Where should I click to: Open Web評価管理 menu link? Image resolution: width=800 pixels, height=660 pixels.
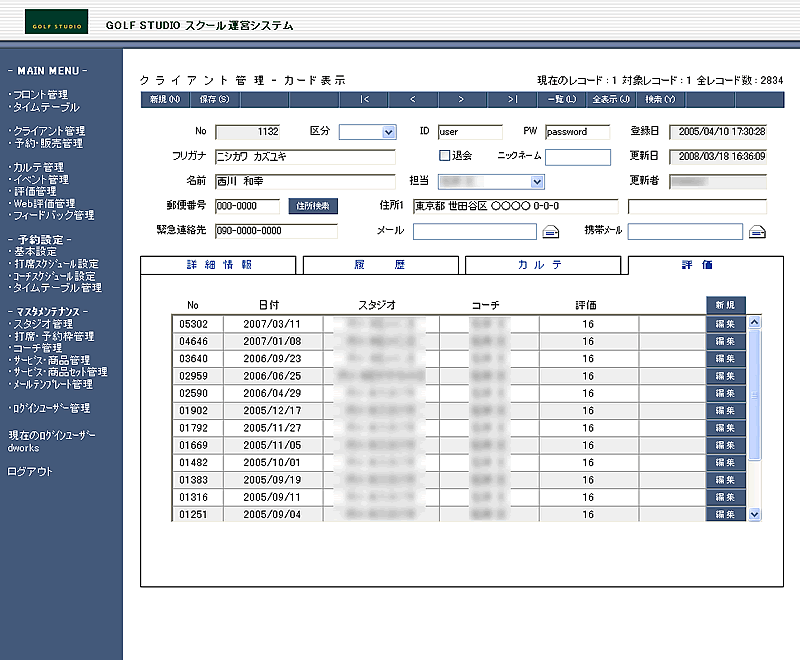tap(44, 204)
